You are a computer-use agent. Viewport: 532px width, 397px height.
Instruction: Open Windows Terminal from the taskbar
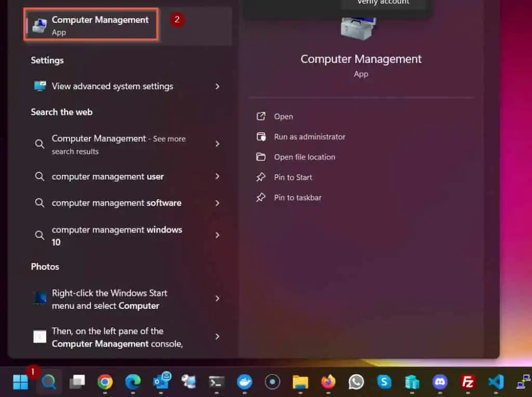click(217, 382)
